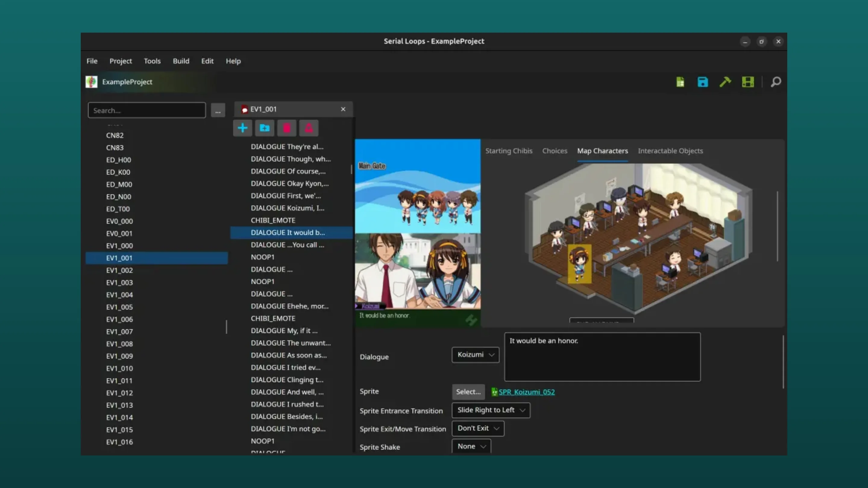Switch to the Starting Chibis tab
868x488 pixels.
(509, 151)
